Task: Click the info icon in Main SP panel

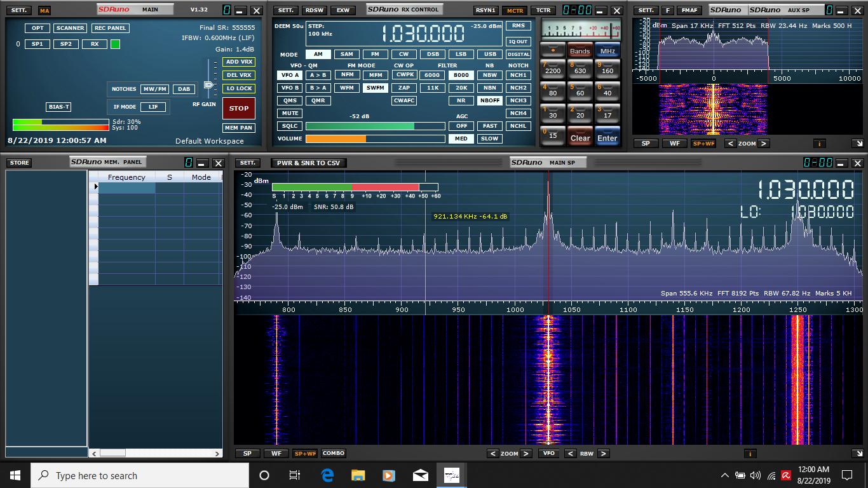Action: pyautogui.click(x=750, y=454)
